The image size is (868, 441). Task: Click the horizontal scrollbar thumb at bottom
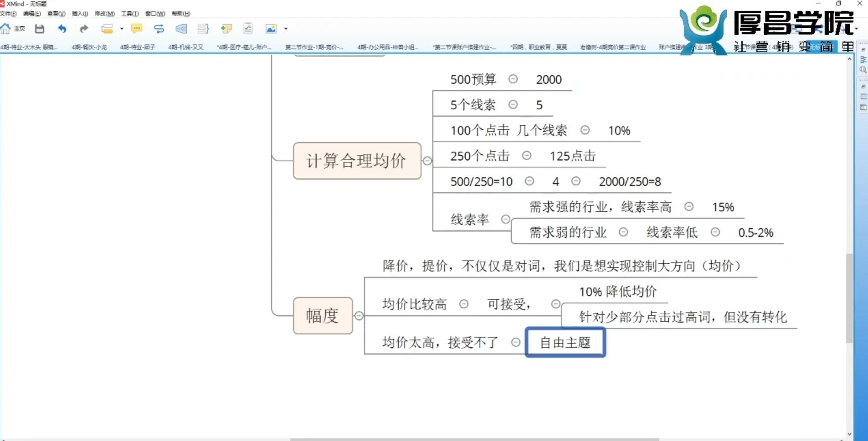point(474,439)
